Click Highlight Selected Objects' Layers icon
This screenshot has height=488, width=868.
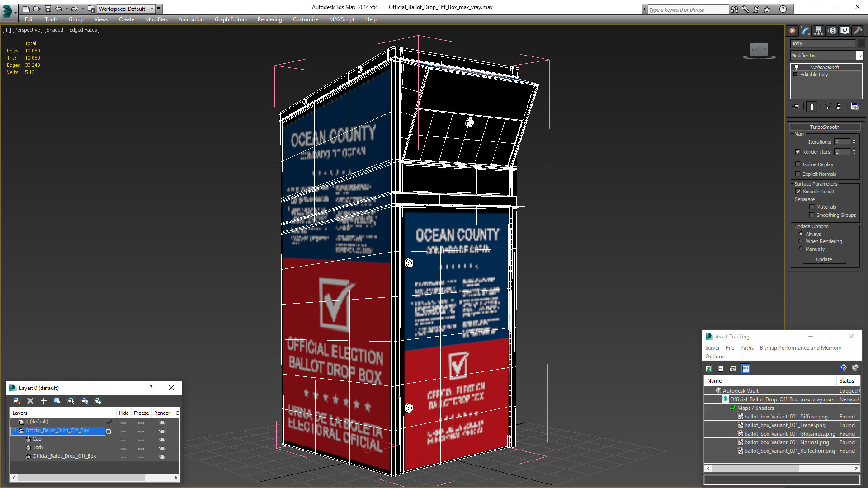(x=71, y=401)
